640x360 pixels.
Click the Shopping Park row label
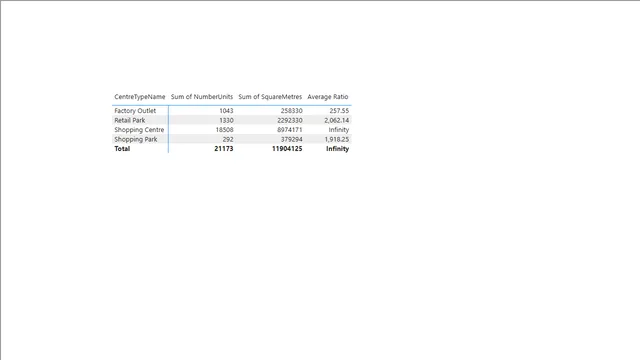pos(136,139)
